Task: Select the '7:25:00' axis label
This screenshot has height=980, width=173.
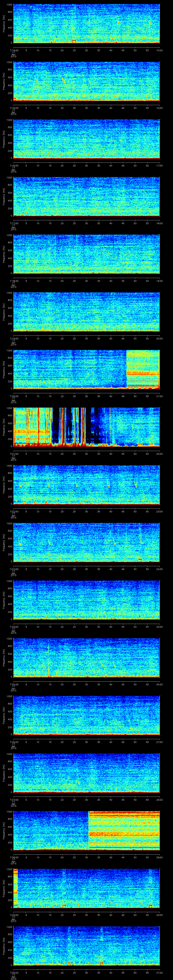Action: [13, 684]
